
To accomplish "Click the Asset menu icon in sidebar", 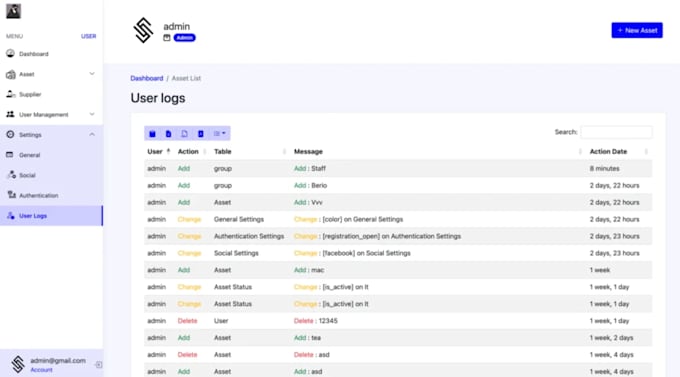I will (10, 74).
